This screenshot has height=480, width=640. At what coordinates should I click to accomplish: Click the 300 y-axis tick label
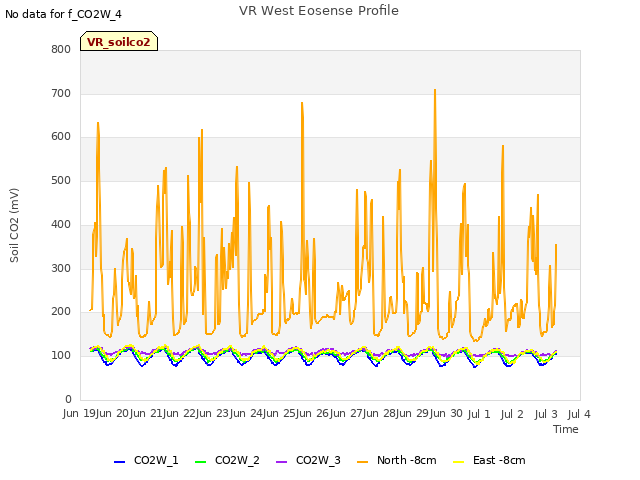tap(61, 269)
